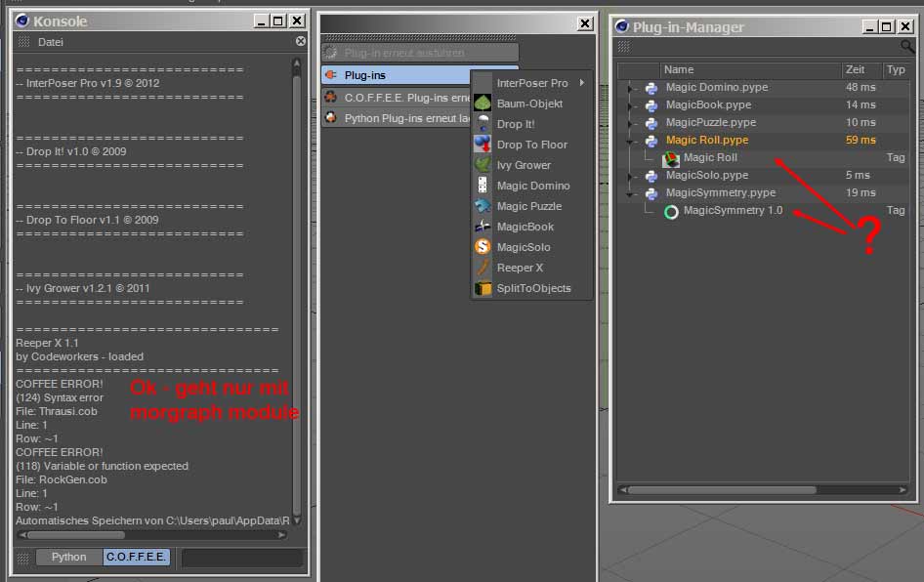Click the Plug-in-Manager panel grip icon

pyautogui.click(x=624, y=46)
